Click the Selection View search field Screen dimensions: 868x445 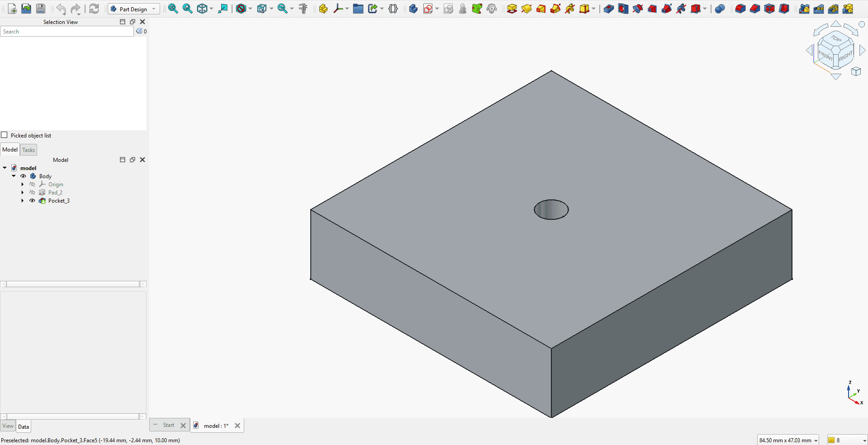pyautogui.click(x=67, y=31)
